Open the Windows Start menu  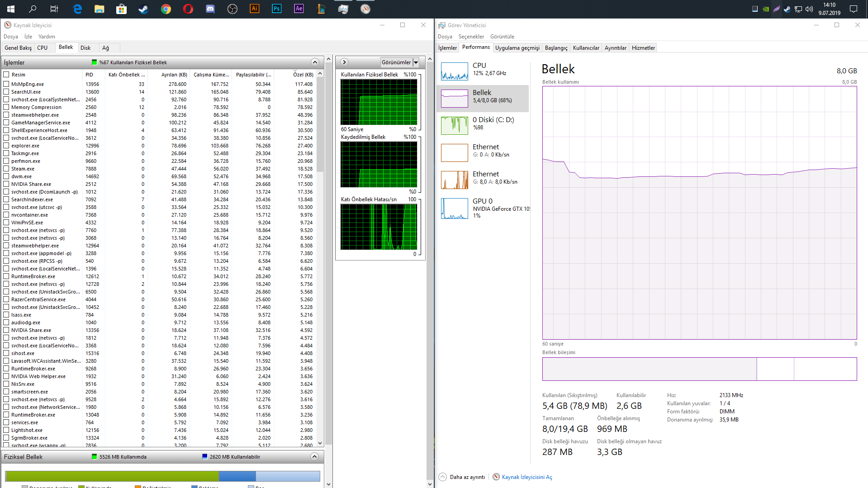[x=11, y=9]
